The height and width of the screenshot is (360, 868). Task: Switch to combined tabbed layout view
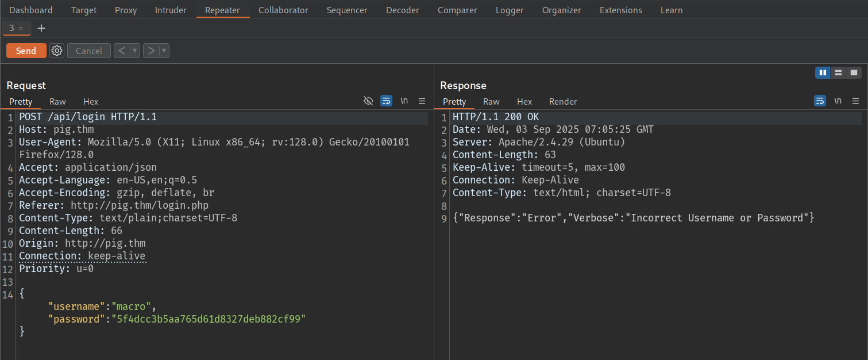pos(854,72)
